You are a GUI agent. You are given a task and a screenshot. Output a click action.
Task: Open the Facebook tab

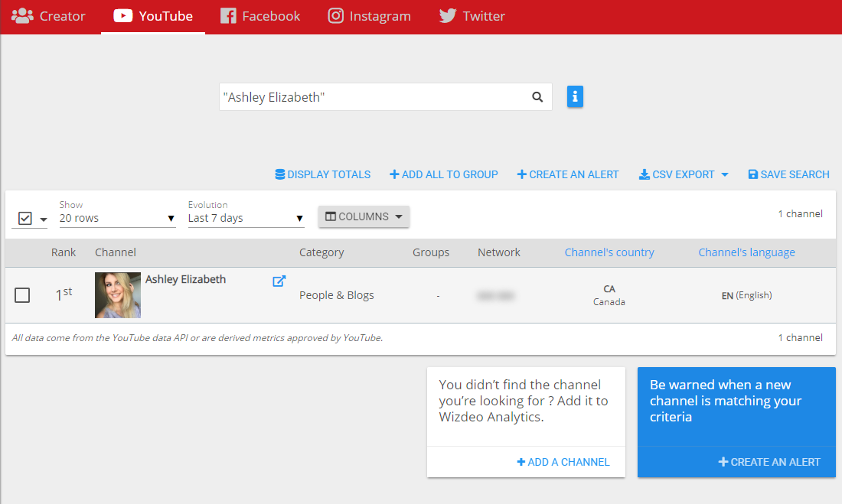(260, 16)
